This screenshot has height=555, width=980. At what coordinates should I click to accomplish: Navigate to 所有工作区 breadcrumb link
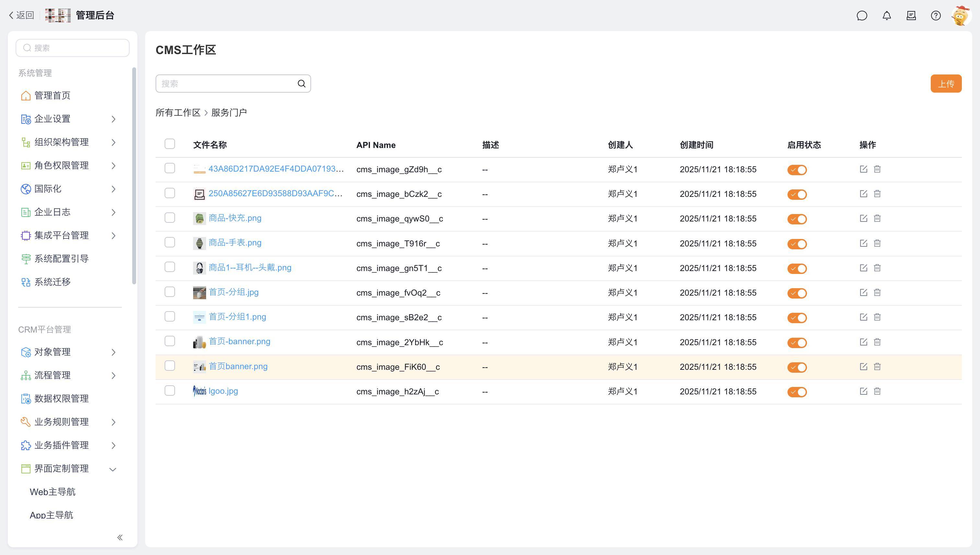pyautogui.click(x=178, y=112)
